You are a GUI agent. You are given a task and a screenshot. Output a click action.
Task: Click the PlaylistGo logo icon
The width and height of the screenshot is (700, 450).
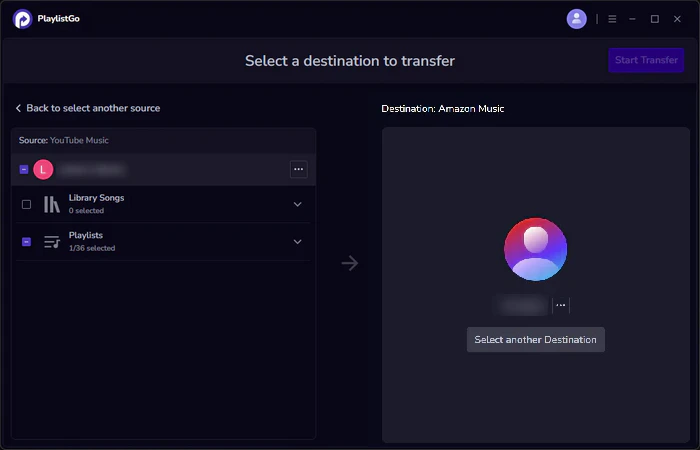tap(22, 19)
